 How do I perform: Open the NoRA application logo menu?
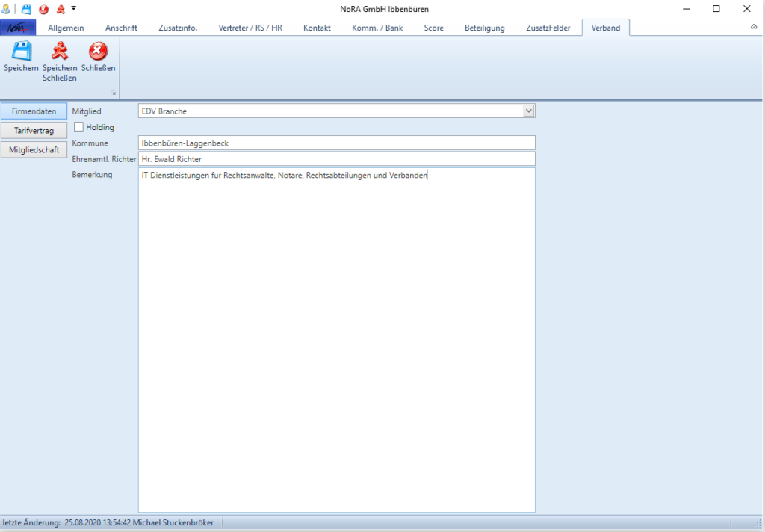click(18, 28)
